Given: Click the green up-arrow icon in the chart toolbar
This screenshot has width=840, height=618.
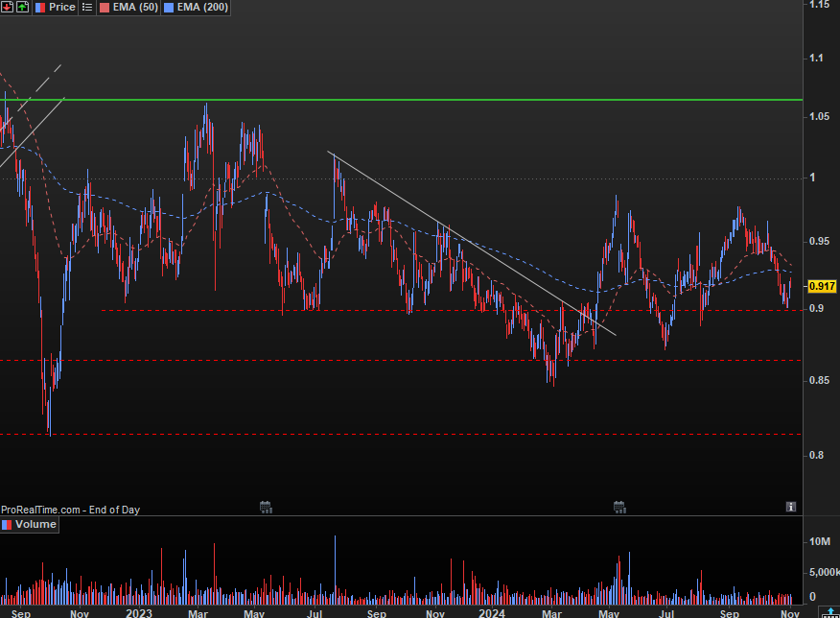Looking at the screenshot, I should (x=22, y=7).
